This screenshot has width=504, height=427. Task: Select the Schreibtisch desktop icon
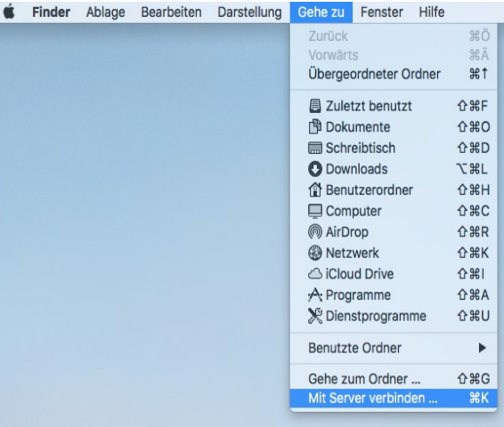pyautogui.click(x=314, y=148)
